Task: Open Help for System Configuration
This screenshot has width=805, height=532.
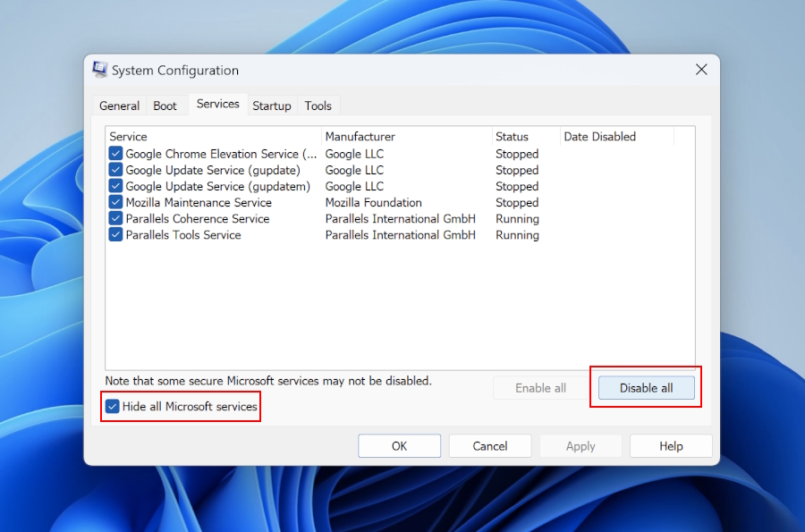Action: point(671,445)
